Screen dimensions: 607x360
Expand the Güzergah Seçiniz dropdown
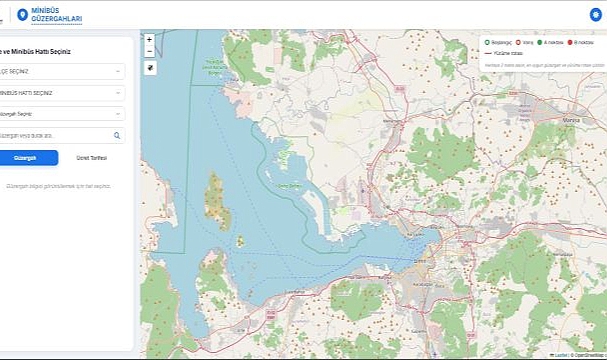tap(62, 114)
